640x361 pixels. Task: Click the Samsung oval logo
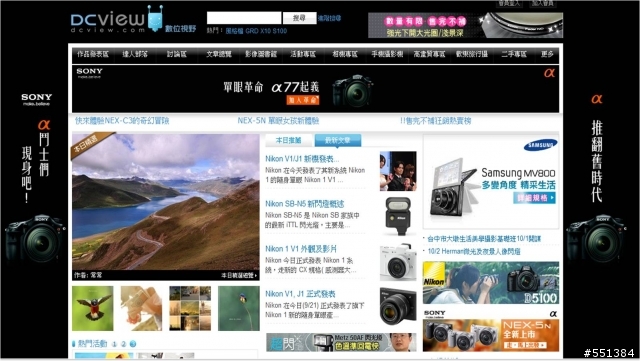[x=540, y=145]
